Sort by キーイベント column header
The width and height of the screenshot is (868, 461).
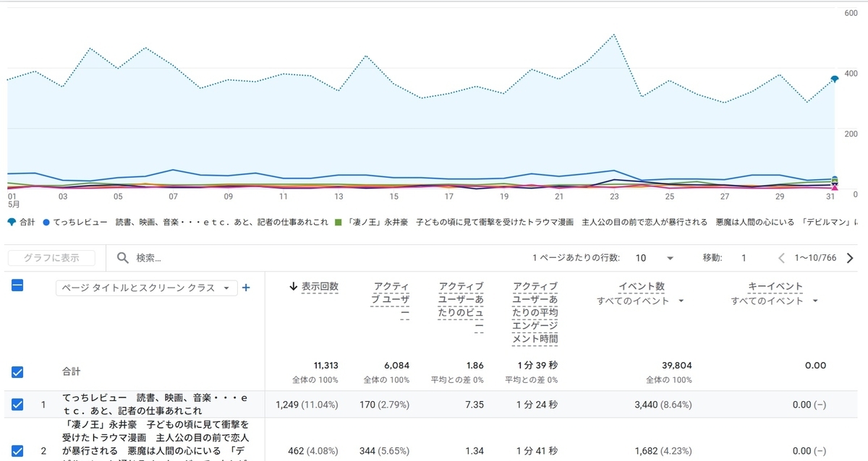774,287
